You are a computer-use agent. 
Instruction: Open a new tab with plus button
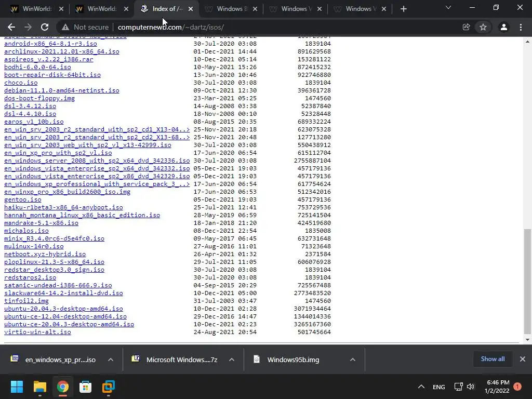pos(403,9)
